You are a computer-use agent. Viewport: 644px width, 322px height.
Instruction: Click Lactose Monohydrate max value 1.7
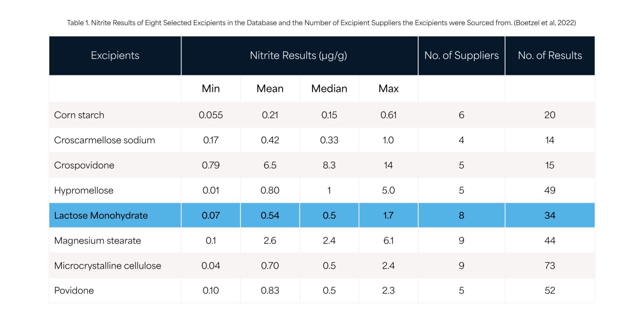tap(388, 215)
